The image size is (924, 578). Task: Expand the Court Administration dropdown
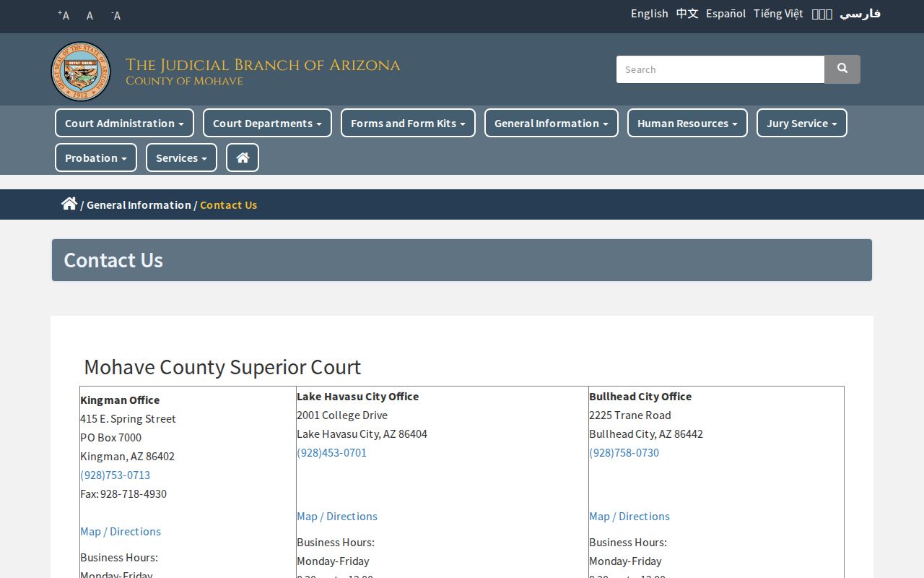point(124,123)
